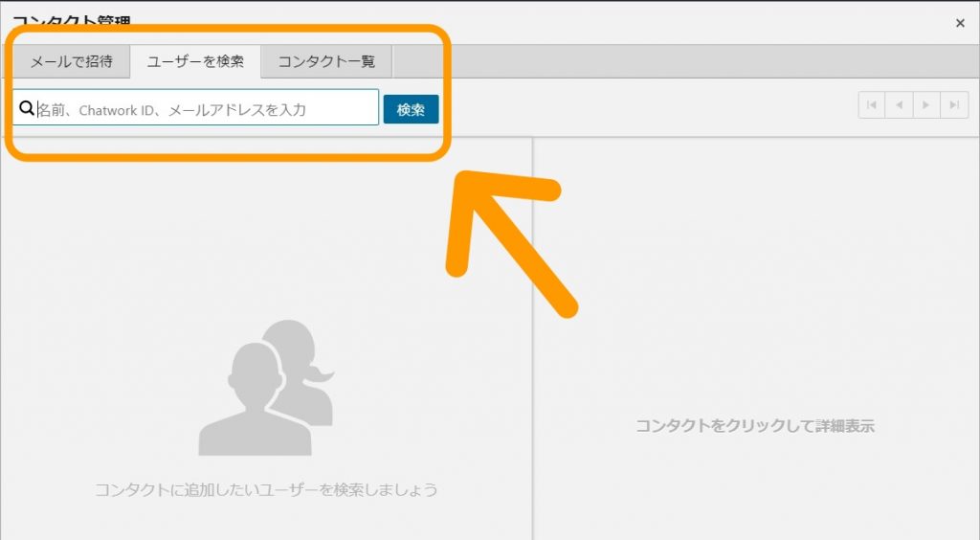Screen dimensions: 980x540
Task: Switch to the メールで招待 tab
Action: tap(72, 62)
